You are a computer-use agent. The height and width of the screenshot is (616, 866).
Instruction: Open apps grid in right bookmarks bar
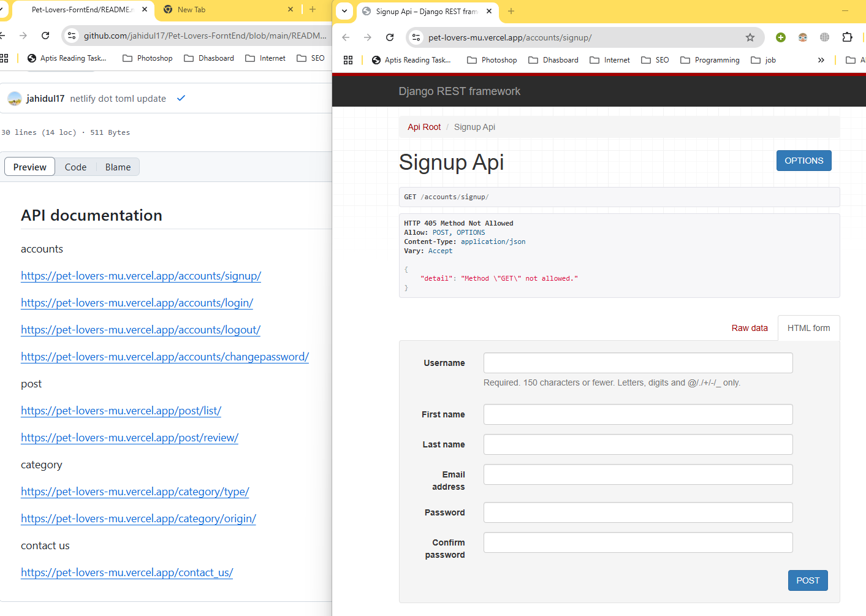tap(348, 60)
